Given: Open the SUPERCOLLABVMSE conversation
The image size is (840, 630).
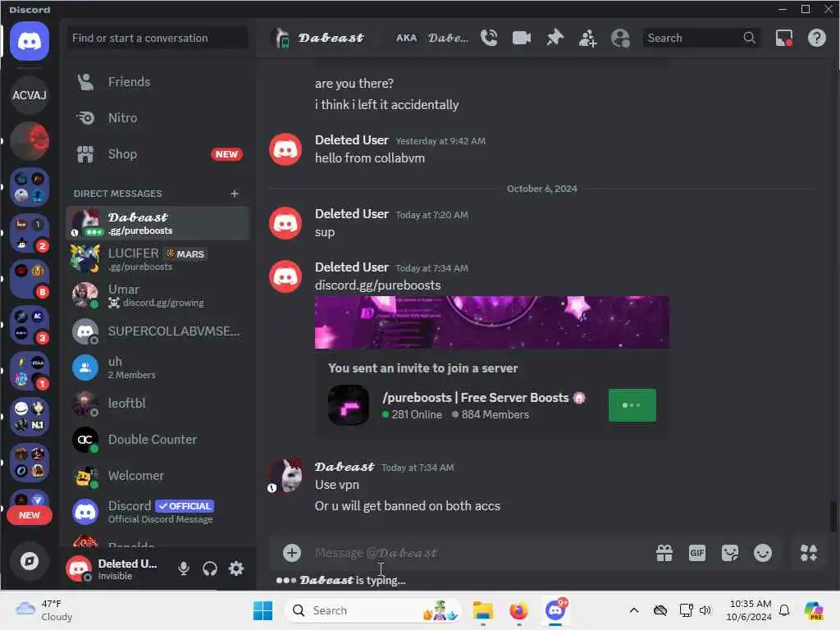Looking at the screenshot, I should point(157,331).
